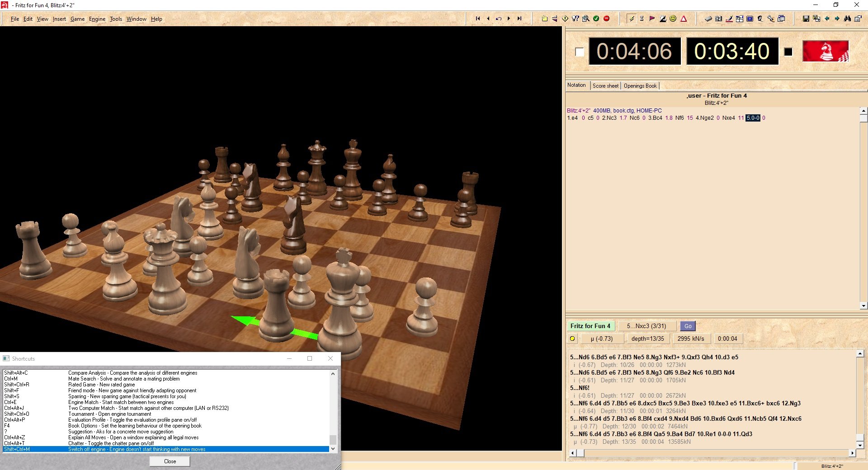Screen dimensions: 868x470
Task: Click the 5...Nxc3 (3/31) current move field
Action: pyautogui.click(x=646, y=326)
